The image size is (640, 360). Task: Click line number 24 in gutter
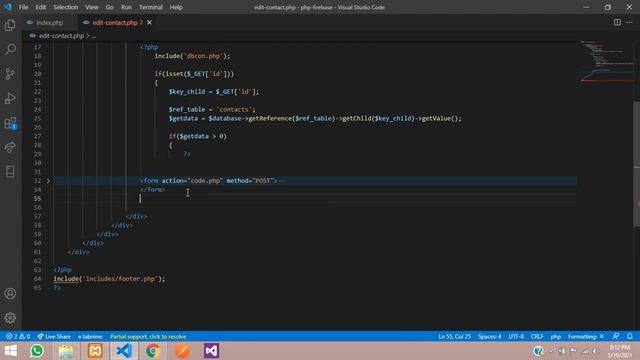tap(38, 109)
